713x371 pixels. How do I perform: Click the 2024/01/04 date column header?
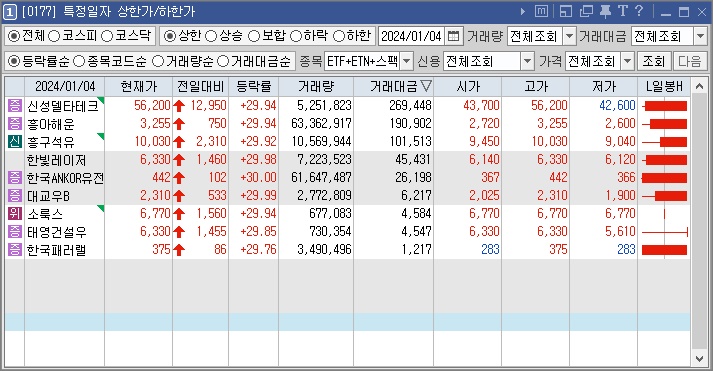tap(65, 86)
